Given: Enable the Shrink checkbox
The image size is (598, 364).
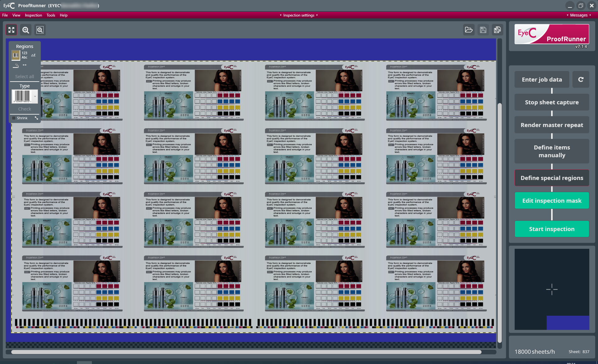Looking at the screenshot, I should coord(14,118).
